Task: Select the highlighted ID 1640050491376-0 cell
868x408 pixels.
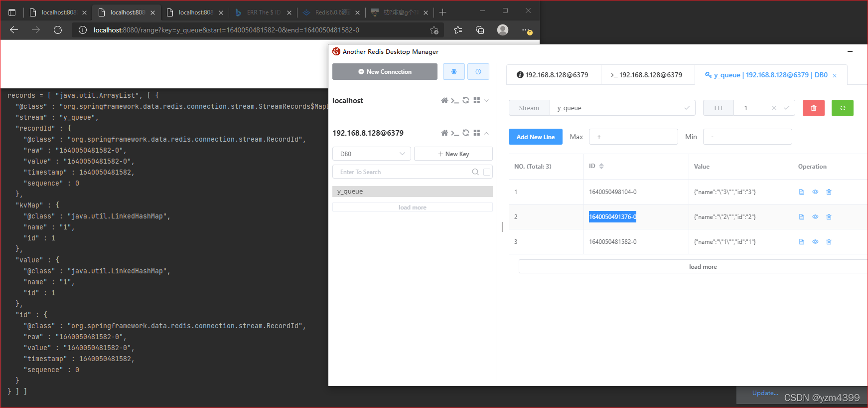Action: click(x=612, y=217)
